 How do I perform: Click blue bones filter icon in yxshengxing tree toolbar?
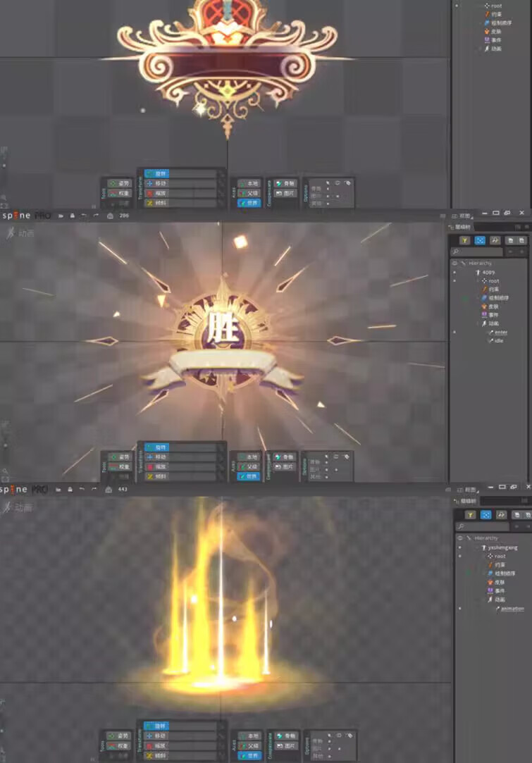(485, 515)
